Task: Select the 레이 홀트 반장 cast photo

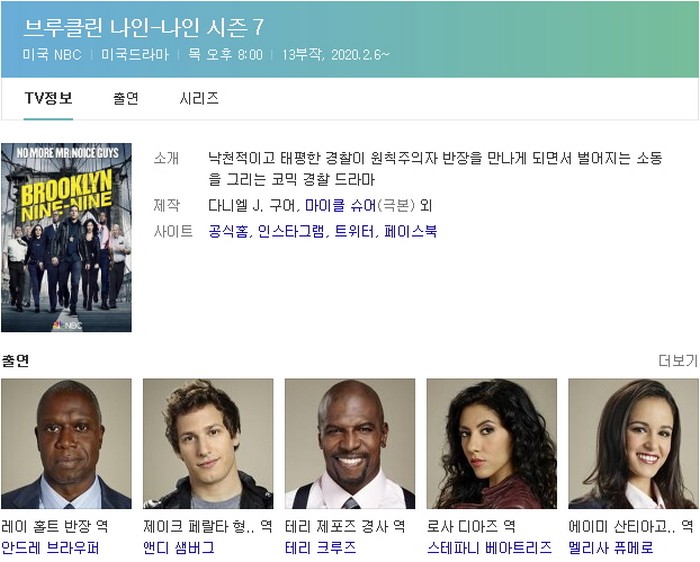Action: pyautogui.click(x=67, y=444)
